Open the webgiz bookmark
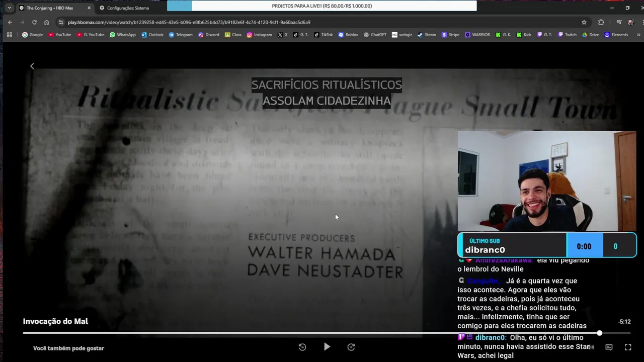The image size is (644, 362). coord(402,35)
